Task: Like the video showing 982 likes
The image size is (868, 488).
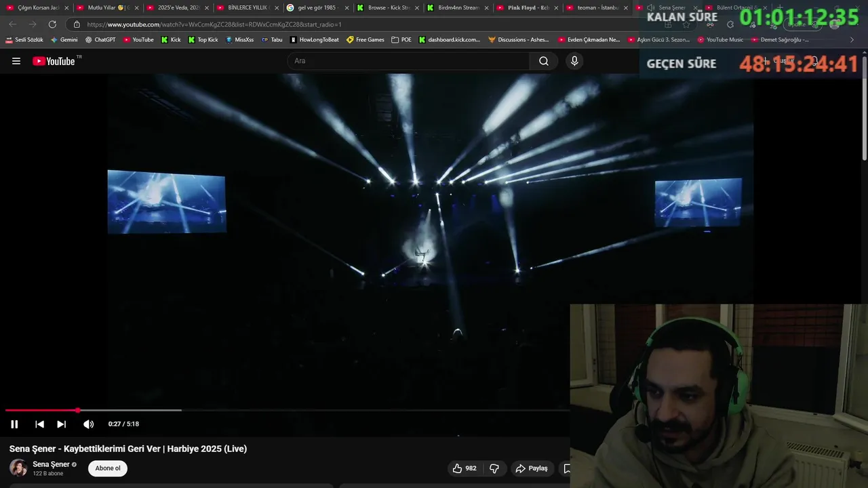Action: point(465,468)
